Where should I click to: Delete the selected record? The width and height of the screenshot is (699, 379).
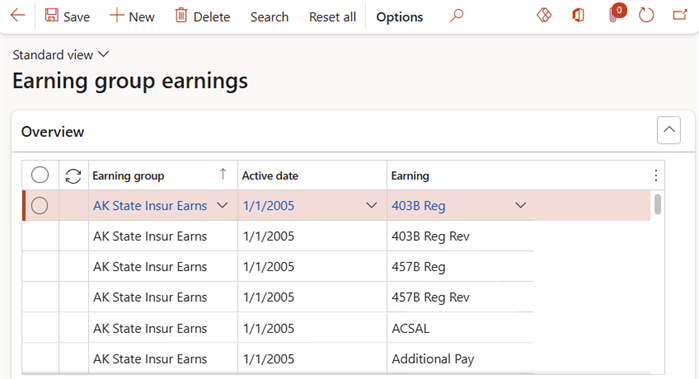tap(203, 16)
